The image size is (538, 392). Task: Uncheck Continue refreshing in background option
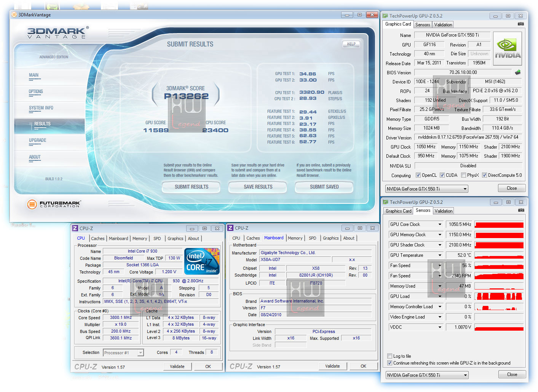pyautogui.click(x=390, y=363)
